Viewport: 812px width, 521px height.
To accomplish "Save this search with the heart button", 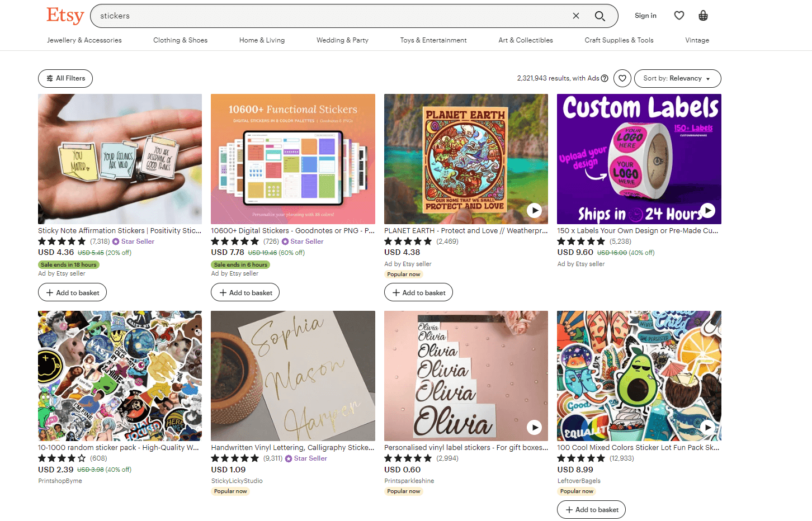I will [622, 78].
